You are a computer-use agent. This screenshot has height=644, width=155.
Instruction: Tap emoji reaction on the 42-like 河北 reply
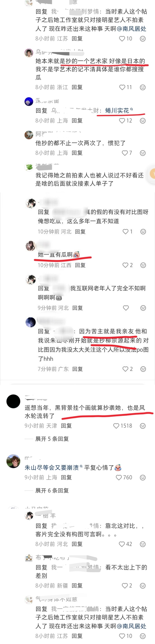(x=143, y=544)
